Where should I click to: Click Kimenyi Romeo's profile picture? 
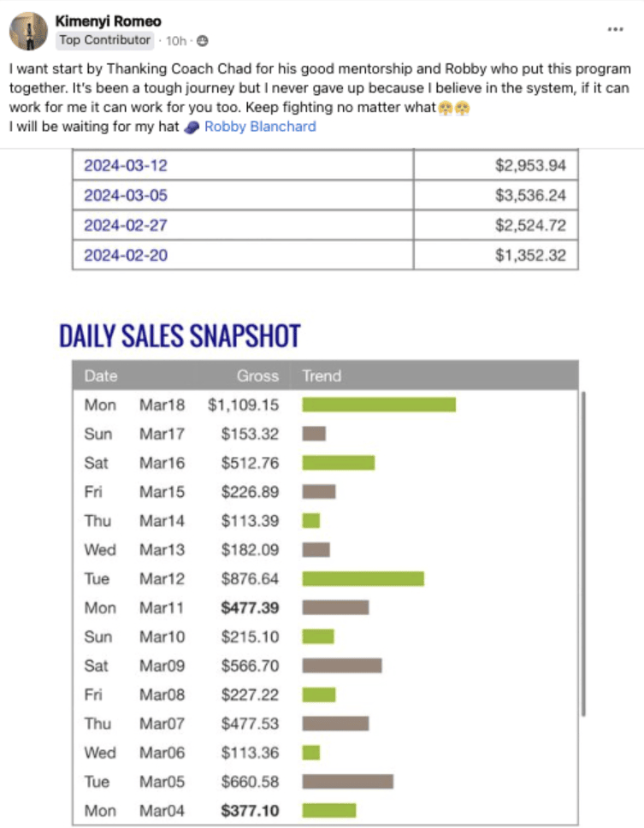point(28,31)
